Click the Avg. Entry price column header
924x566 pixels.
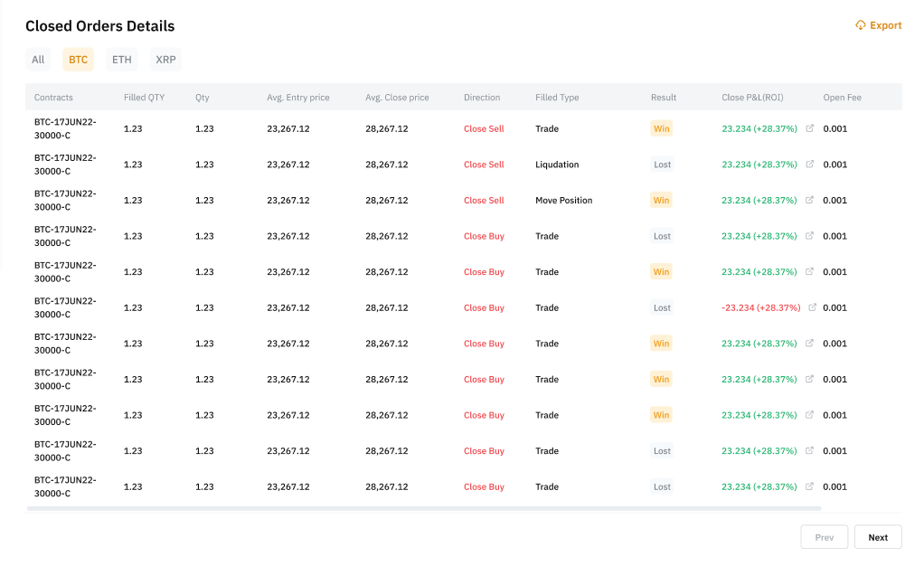tap(297, 98)
